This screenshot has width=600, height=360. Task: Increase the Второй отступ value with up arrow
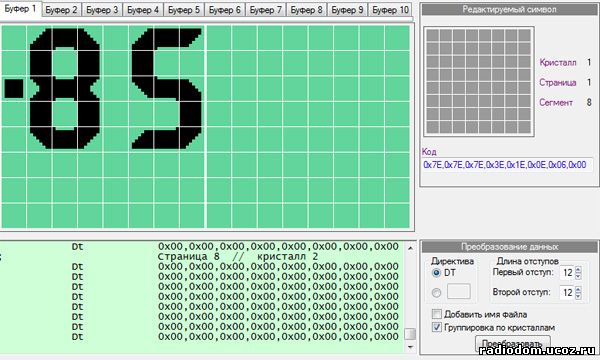pyautogui.click(x=578, y=289)
